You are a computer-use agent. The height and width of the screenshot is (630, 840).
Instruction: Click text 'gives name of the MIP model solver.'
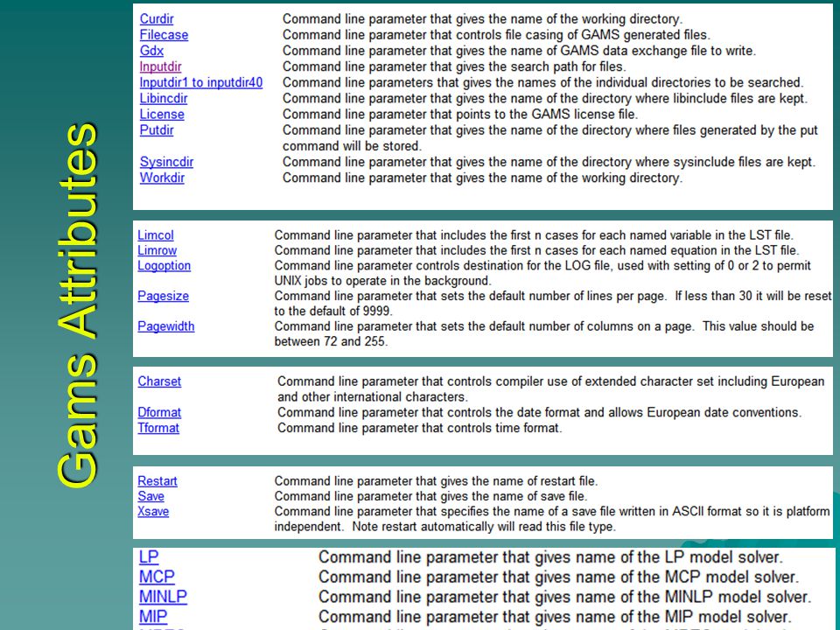[x=662, y=617]
